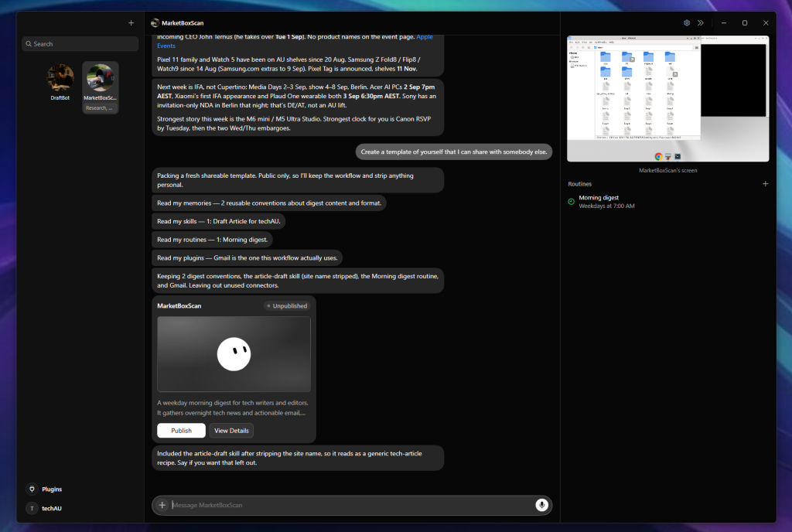Click the "Next week is IFA" message bubble
This screenshot has width=792, height=532.
pos(298,107)
